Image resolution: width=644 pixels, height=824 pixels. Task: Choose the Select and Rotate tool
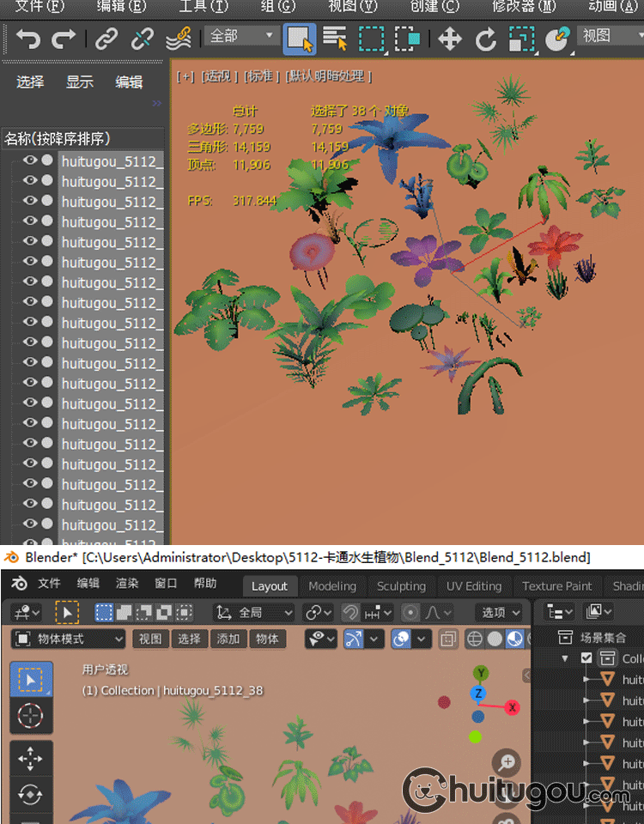pyautogui.click(x=486, y=39)
